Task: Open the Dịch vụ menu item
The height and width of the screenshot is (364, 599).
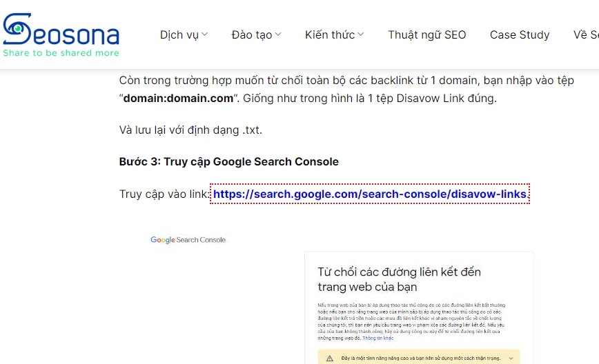Action: click(179, 34)
